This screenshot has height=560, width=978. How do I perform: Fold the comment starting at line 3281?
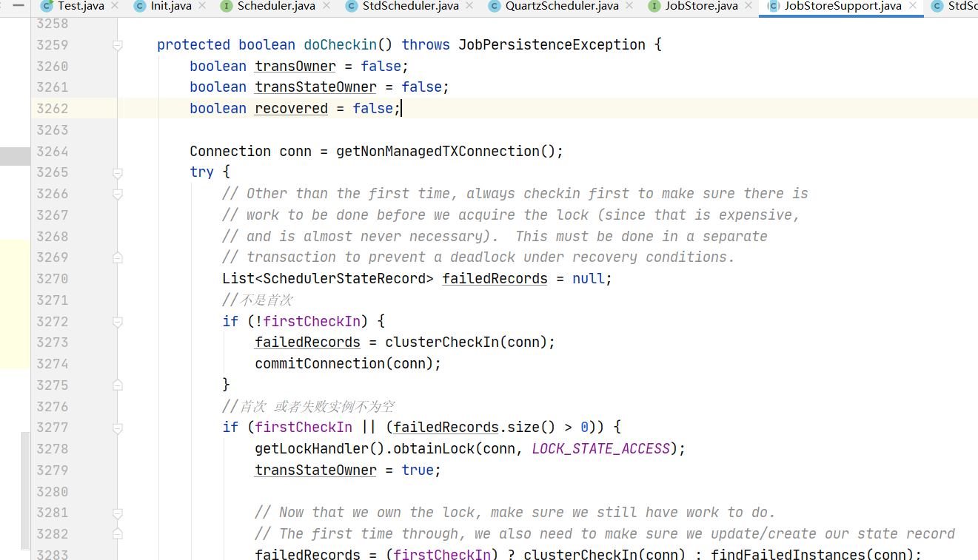click(x=117, y=513)
